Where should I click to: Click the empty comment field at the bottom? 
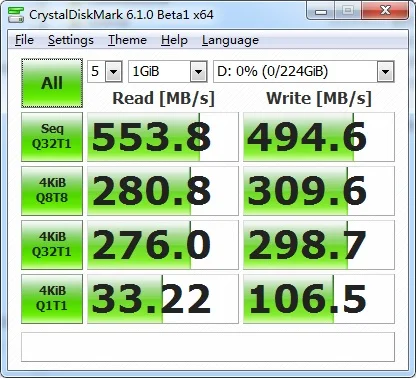pyautogui.click(x=208, y=347)
